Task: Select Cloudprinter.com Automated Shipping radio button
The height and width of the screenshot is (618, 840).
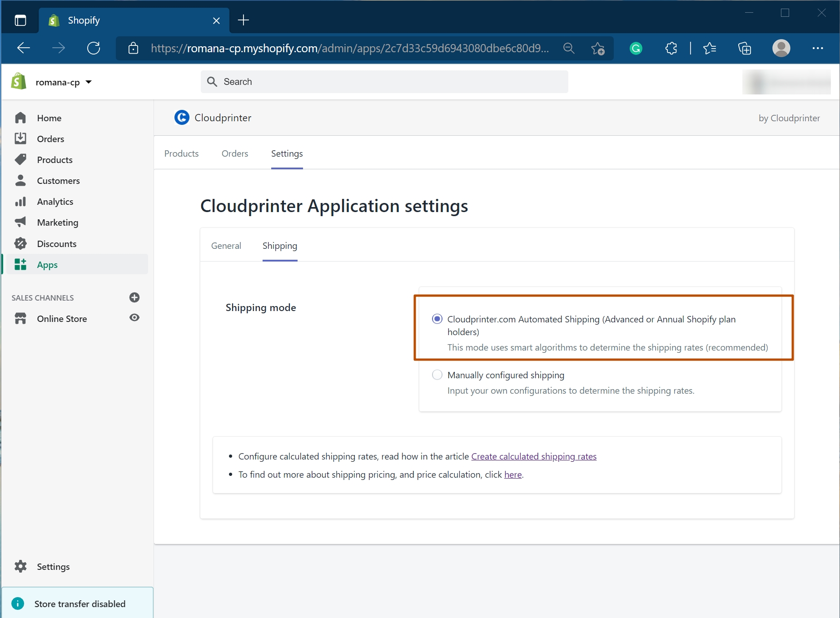Action: (437, 319)
